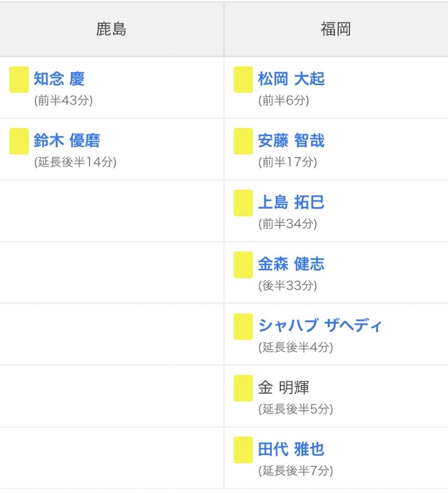The height and width of the screenshot is (494, 448).
Task: Click yellow card icon beside 知念 慶
Action: [19, 79]
